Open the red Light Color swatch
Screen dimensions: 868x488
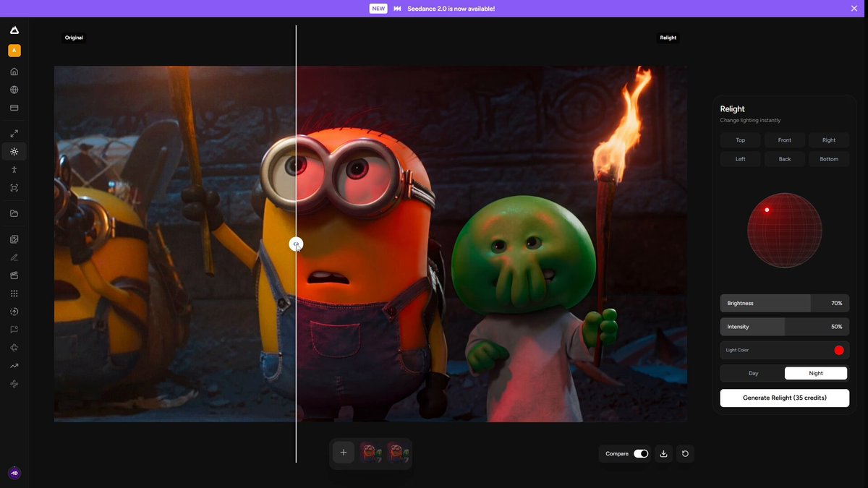click(839, 351)
